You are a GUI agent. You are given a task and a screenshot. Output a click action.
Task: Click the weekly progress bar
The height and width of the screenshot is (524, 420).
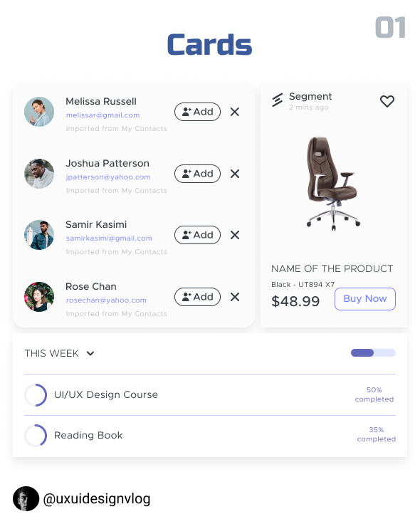373,353
